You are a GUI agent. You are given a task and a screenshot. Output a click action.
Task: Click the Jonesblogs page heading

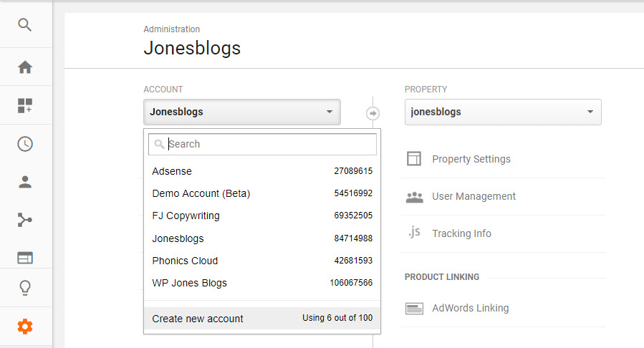point(192,48)
